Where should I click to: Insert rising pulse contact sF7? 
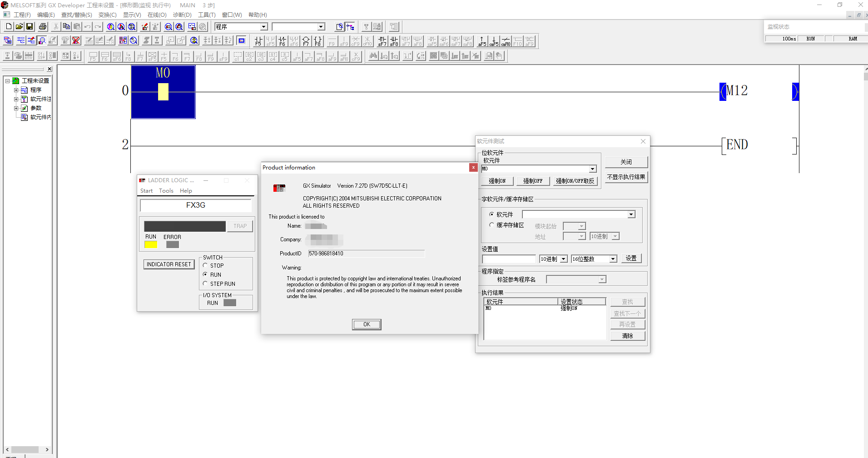[382, 41]
